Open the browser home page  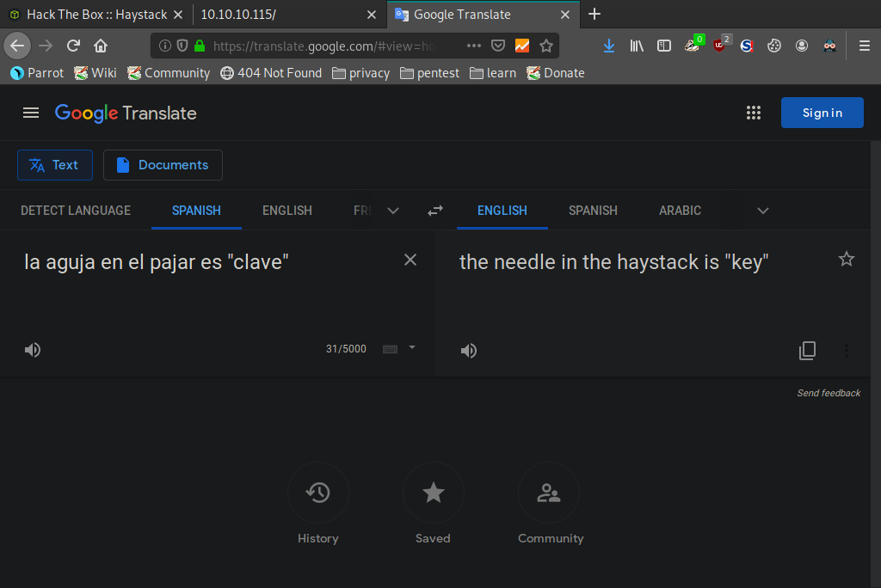click(x=101, y=46)
